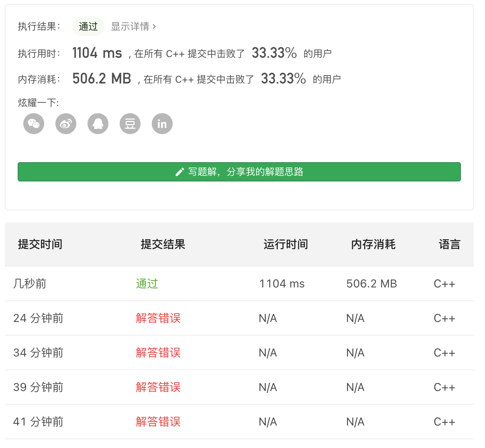This screenshot has width=485, height=448.
Task: Click the 提交时间 column header
Action: tap(40, 244)
